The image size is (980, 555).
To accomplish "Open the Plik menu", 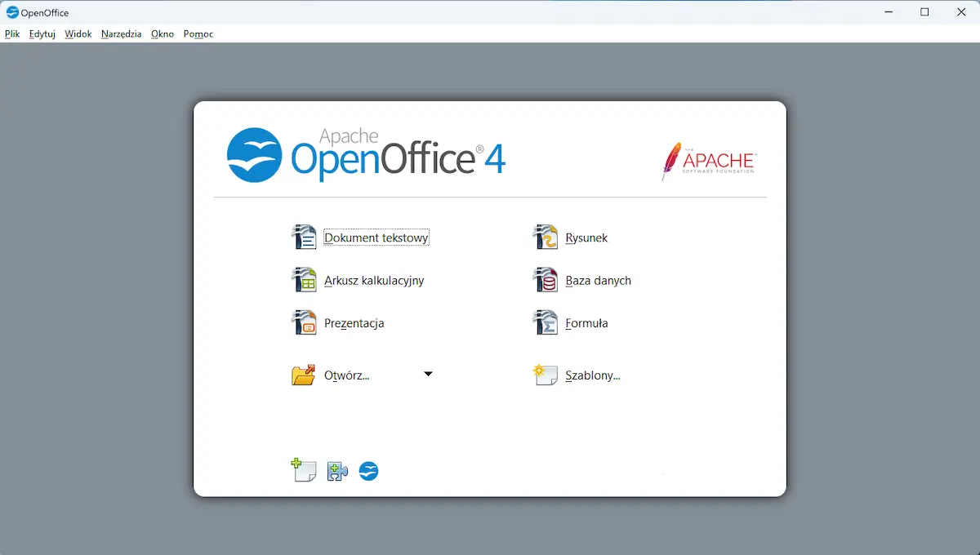I will click(x=12, y=33).
